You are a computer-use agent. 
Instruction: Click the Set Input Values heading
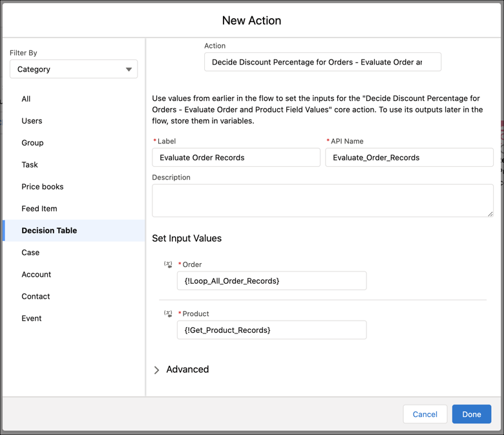point(187,239)
